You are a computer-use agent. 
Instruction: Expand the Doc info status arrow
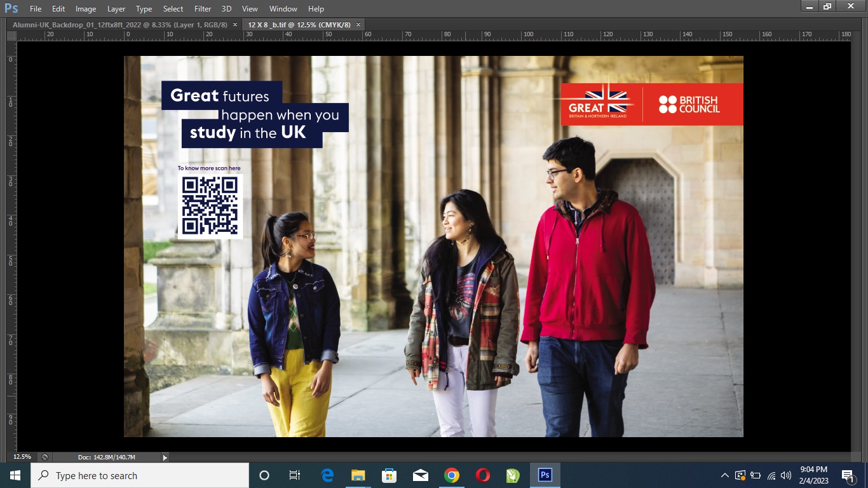pyautogui.click(x=165, y=457)
